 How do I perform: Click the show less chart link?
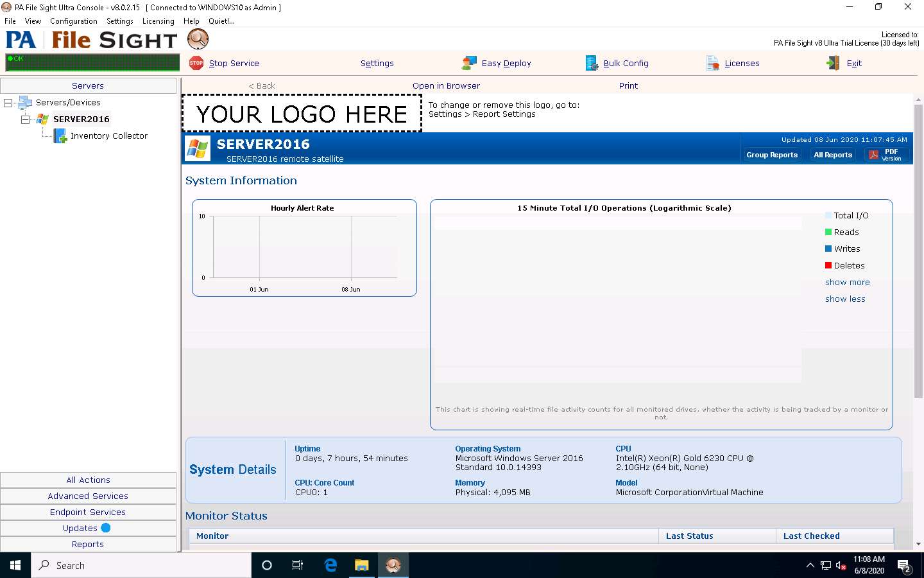tap(845, 299)
